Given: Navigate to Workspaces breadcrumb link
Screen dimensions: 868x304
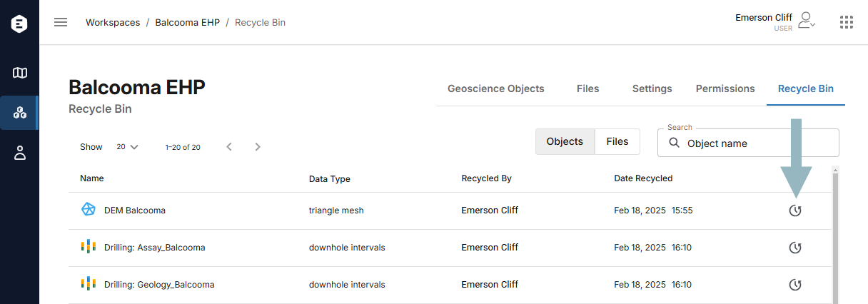Looking at the screenshot, I should 113,22.
